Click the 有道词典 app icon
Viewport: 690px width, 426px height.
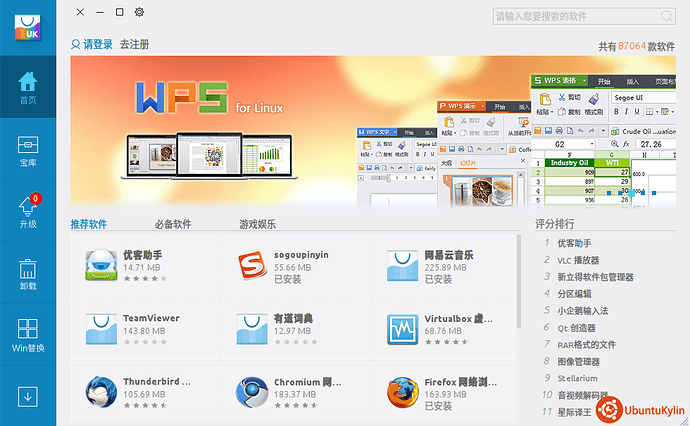[252, 329]
